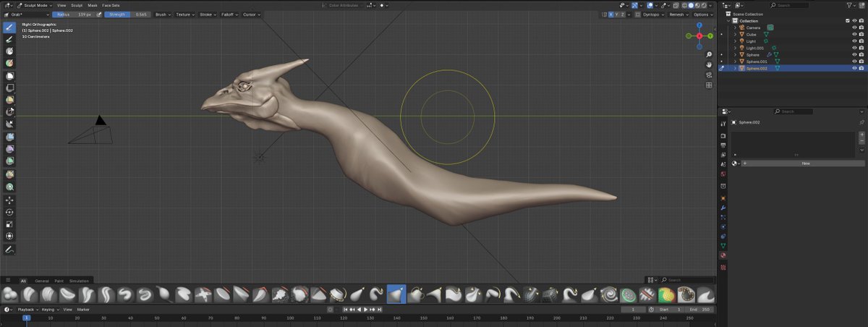Adjust the brush Strength slider
Viewport: 868px width, 327px height.
pos(127,14)
